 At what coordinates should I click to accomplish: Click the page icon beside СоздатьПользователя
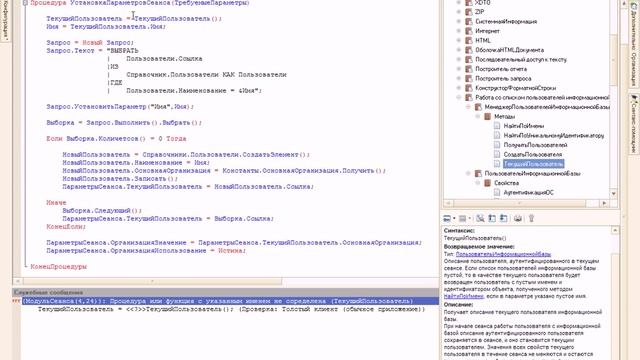[x=497, y=155]
